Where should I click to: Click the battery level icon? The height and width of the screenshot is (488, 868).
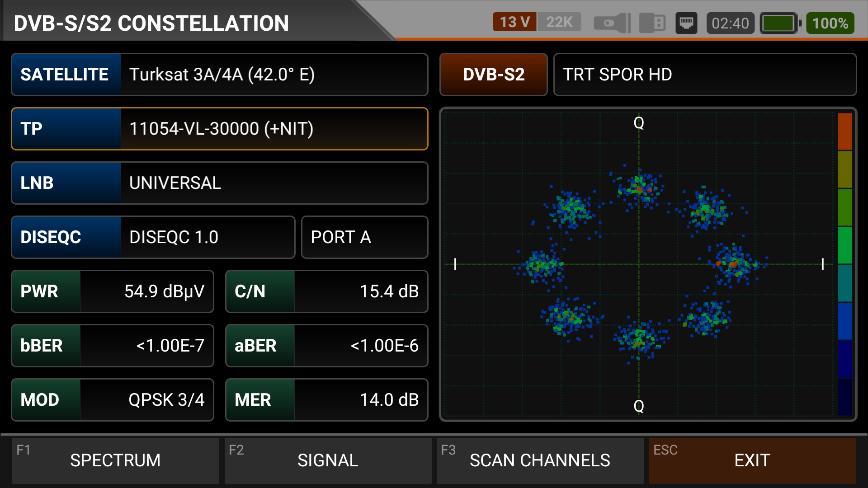click(x=779, y=23)
